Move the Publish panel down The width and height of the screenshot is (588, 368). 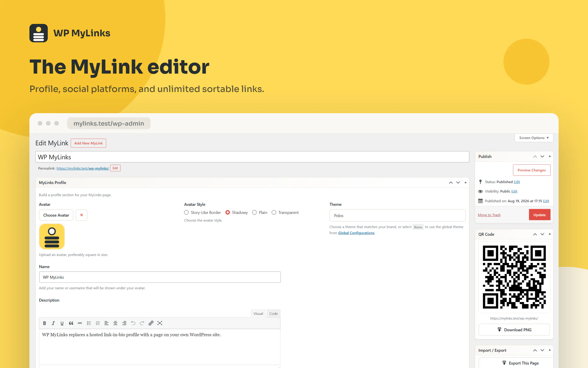click(542, 156)
